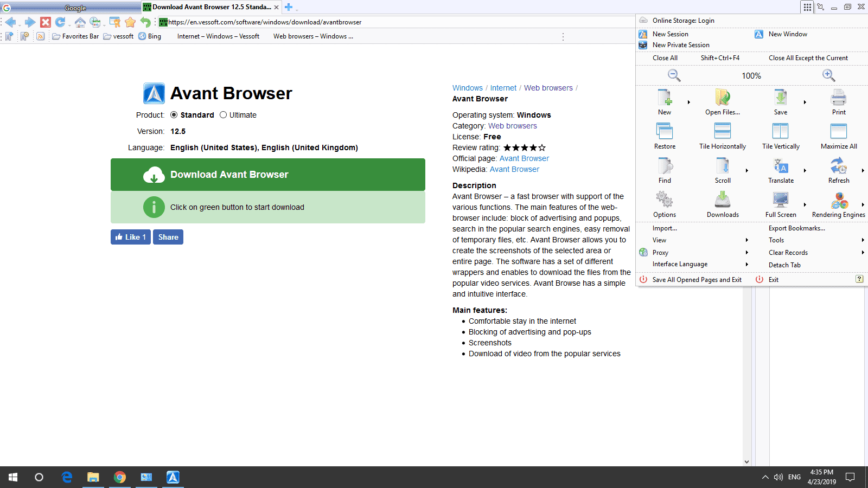868x488 pixels.
Task: Open File Explorer from the taskbar
Action: coord(93,477)
